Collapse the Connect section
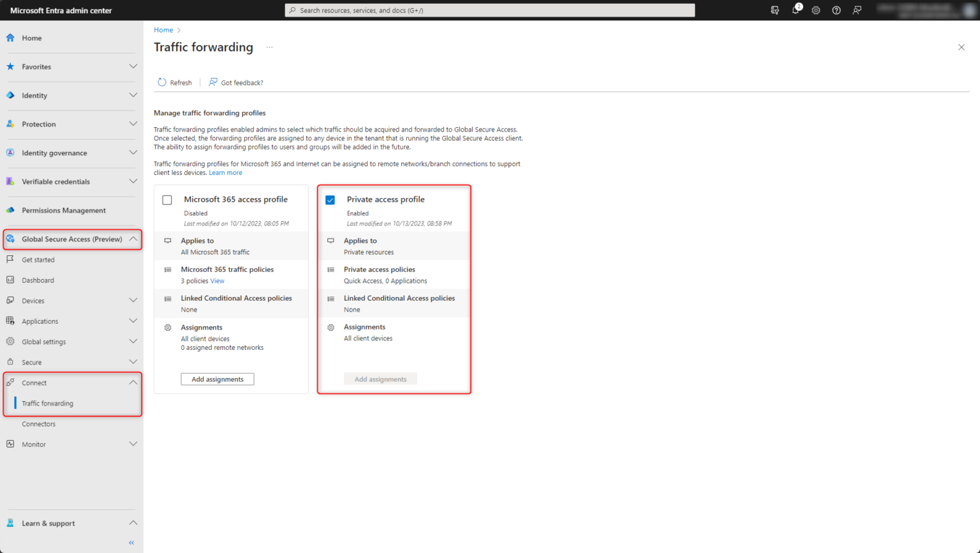The image size is (980, 553). click(x=133, y=383)
